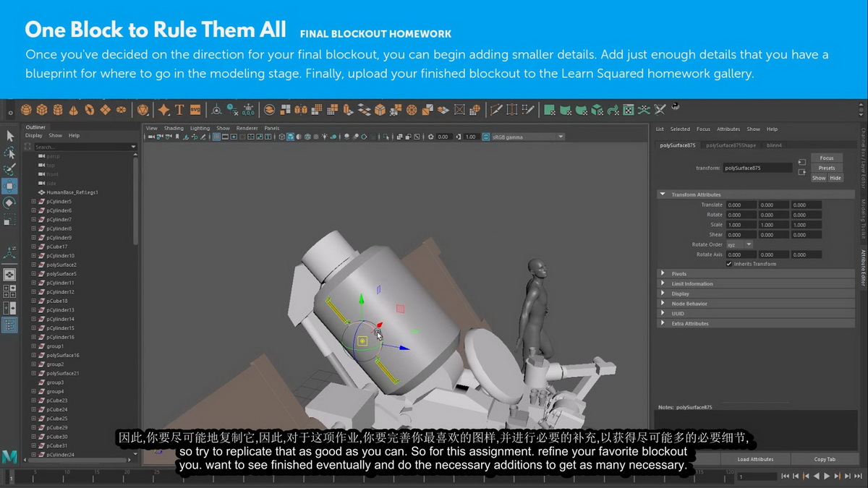The image size is (868, 488).
Task: Toggle Inherits Transform checkbox
Action: click(x=728, y=264)
